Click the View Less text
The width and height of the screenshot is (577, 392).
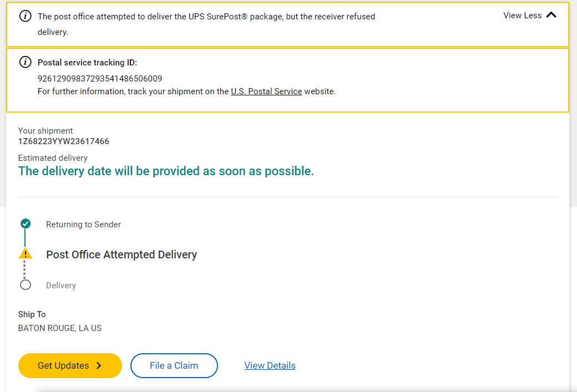pos(522,16)
